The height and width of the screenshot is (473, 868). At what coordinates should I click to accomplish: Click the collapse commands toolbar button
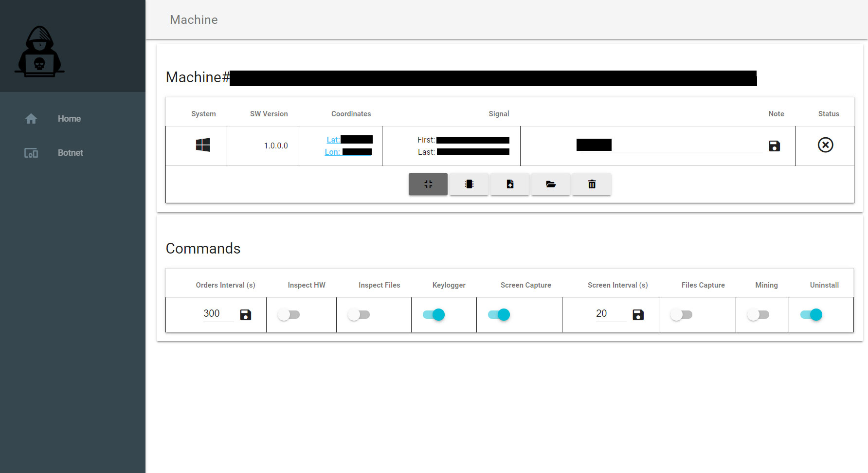428,184
